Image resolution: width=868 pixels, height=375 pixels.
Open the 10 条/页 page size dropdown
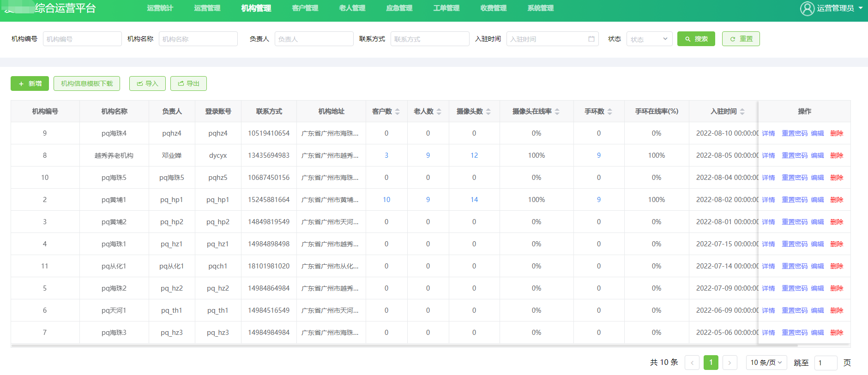coord(766,363)
